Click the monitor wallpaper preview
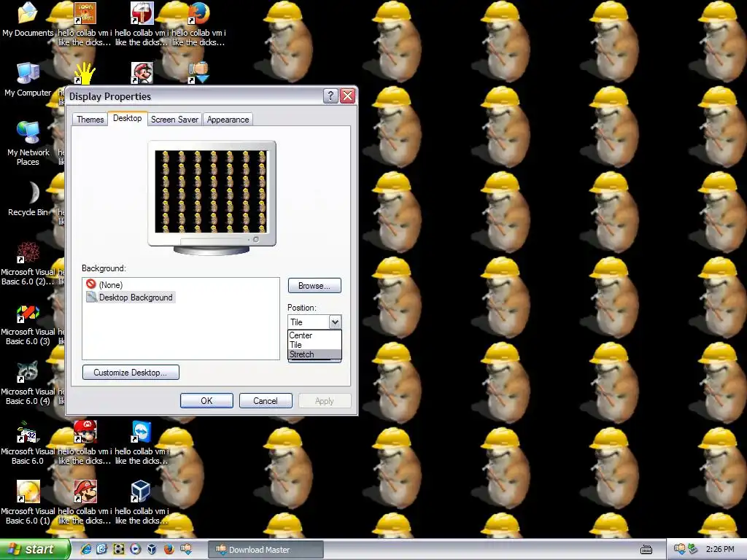Image resolution: width=747 pixels, height=560 pixels. tap(212, 192)
